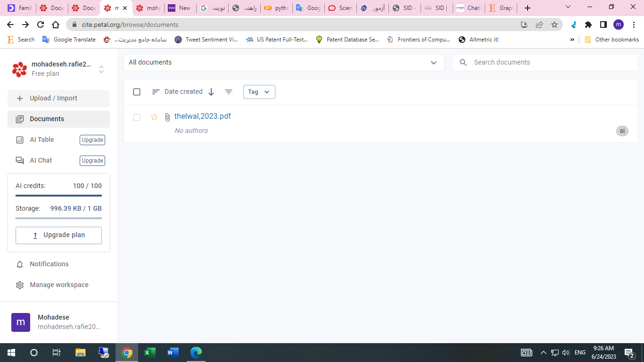Reload the page
This screenshot has width=644, height=362.
pyautogui.click(x=41, y=25)
